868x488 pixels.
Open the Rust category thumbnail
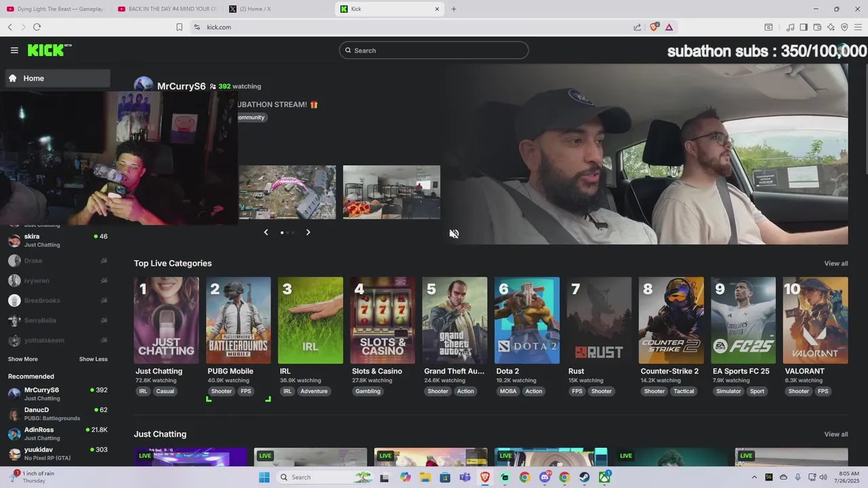(x=599, y=321)
